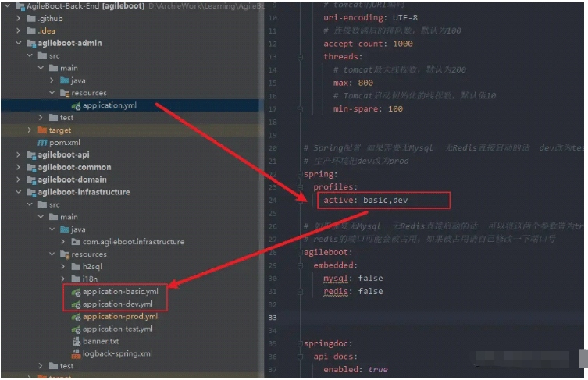Click the agileboot-admin resources folder icon
Screen dimensions: 588x380
pyautogui.click(x=65, y=93)
